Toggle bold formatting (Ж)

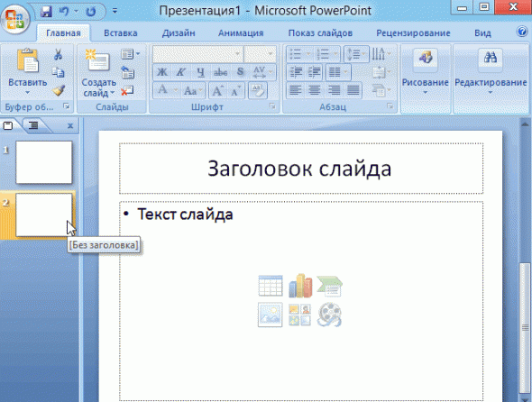click(x=161, y=72)
